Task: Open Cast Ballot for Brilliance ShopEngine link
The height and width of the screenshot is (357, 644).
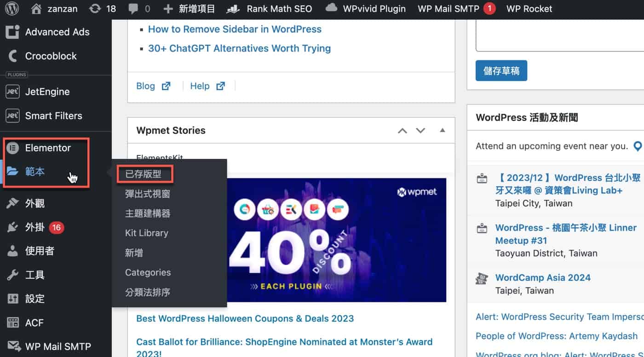Action: point(284,347)
